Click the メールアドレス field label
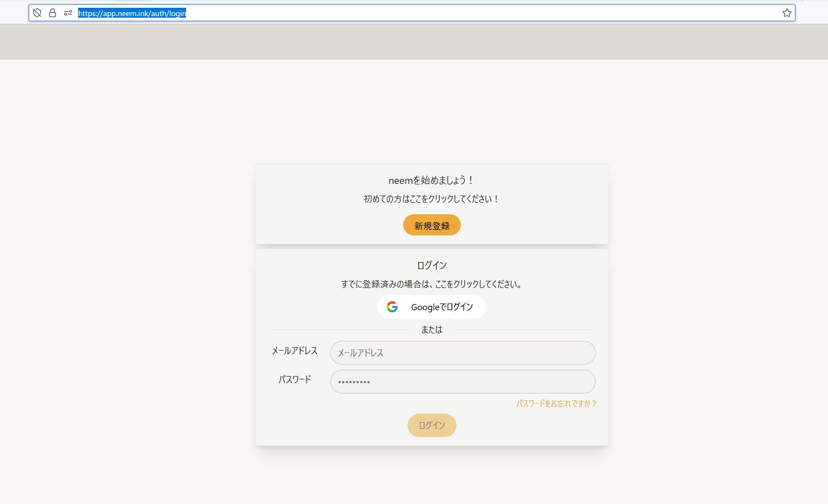Viewport: 828px width, 504px height. 294,351
